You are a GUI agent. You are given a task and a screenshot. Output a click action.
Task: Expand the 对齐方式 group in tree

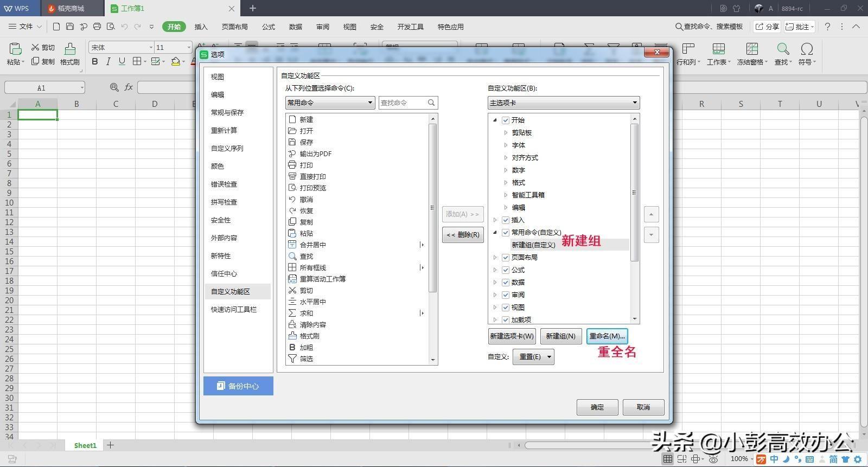tap(506, 158)
